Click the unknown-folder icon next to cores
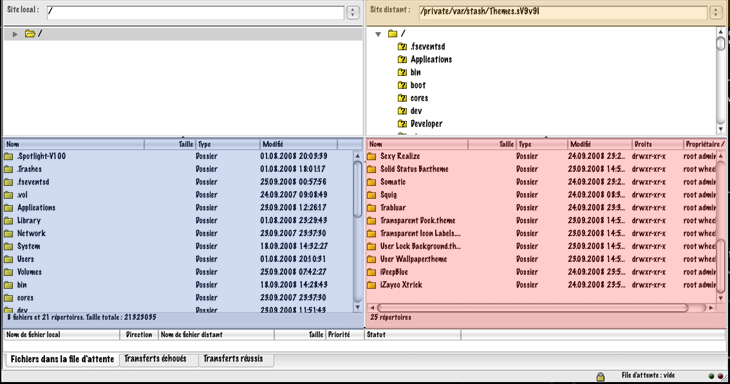Image resolution: width=730 pixels, height=384 pixels. (402, 98)
